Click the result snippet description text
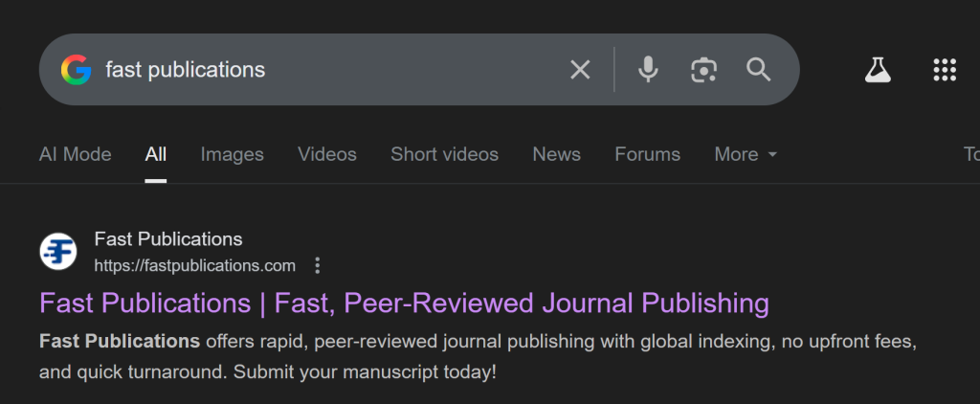 tap(478, 357)
